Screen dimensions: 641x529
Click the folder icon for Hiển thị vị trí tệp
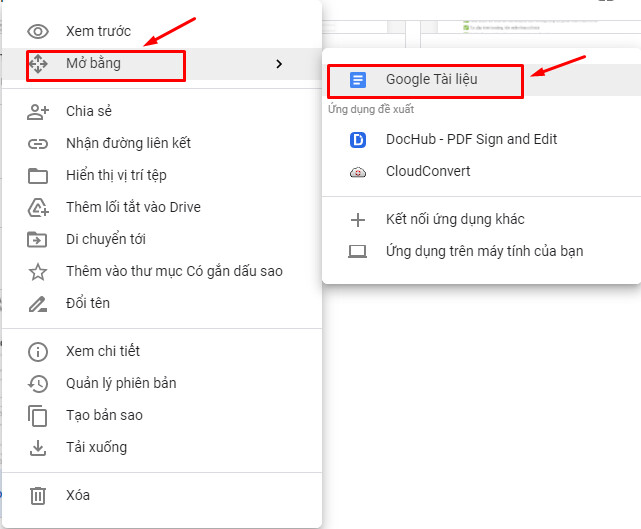click(38, 176)
